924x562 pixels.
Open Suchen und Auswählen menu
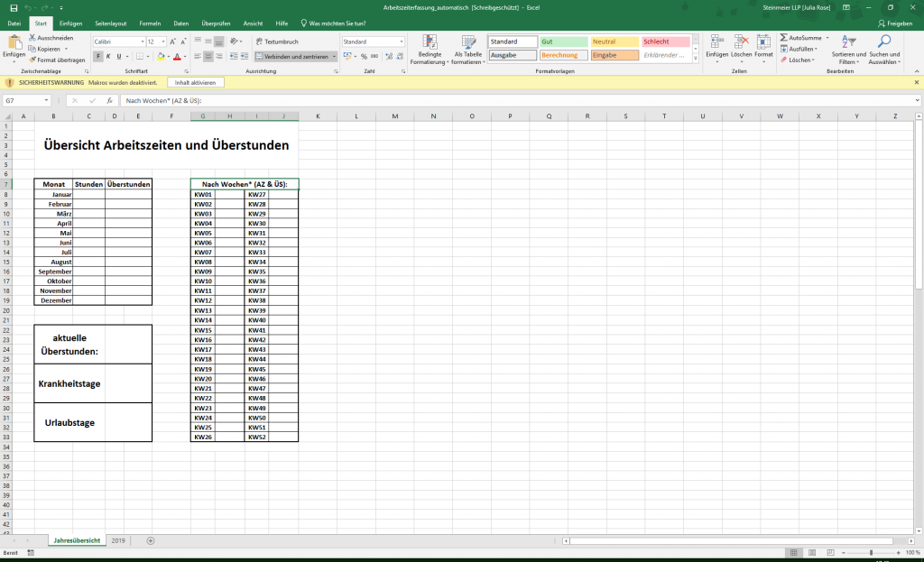(884, 50)
